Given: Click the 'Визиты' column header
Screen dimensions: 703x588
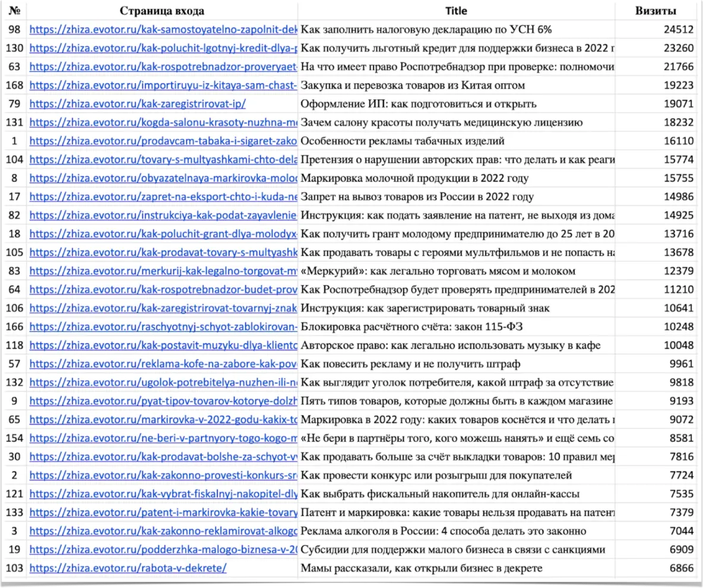Looking at the screenshot, I should pos(655,11).
